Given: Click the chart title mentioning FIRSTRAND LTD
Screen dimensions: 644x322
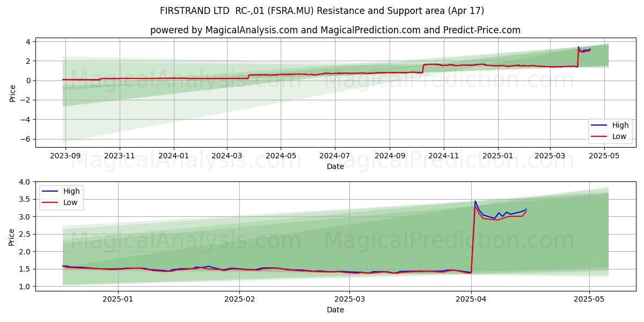Looking at the screenshot, I should pos(322,11).
